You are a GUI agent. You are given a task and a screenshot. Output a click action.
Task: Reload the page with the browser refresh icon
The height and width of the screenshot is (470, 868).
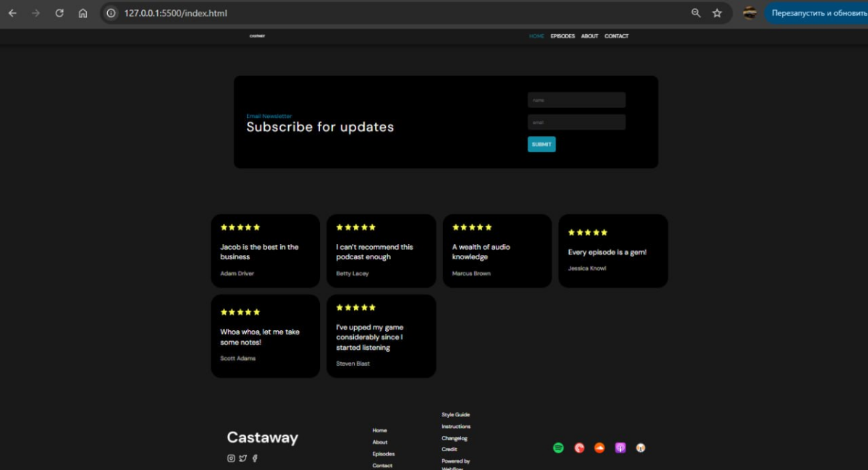coord(59,13)
